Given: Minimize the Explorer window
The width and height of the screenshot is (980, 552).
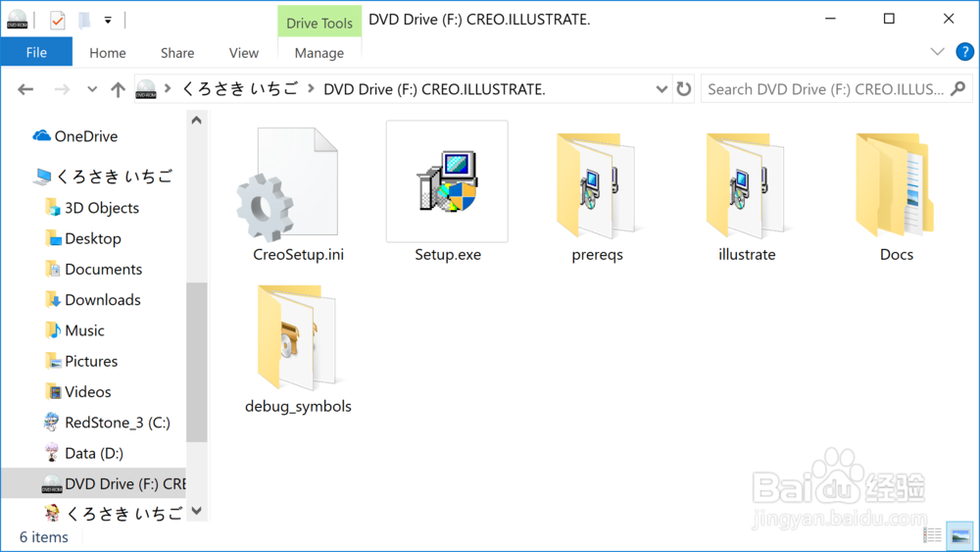Looking at the screenshot, I should 830,19.
